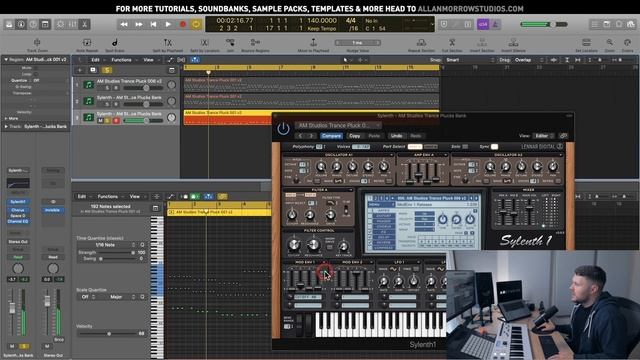Click the Insert Silence toolbar icon
The width and height of the screenshot is (640, 360).
click(513, 42)
